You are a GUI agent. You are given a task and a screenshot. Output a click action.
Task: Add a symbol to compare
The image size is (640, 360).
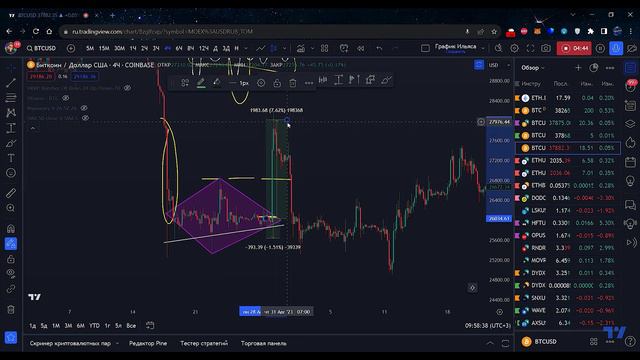pyautogui.click(x=71, y=48)
